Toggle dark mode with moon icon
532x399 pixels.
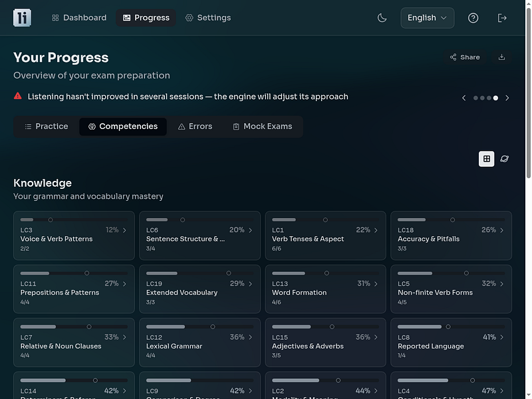coord(382,18)
